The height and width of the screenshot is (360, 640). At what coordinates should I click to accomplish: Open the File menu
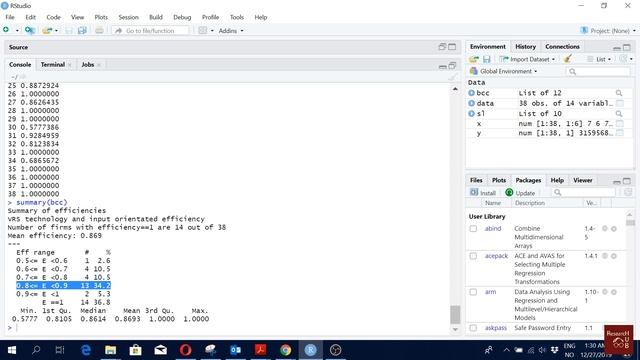10,17
